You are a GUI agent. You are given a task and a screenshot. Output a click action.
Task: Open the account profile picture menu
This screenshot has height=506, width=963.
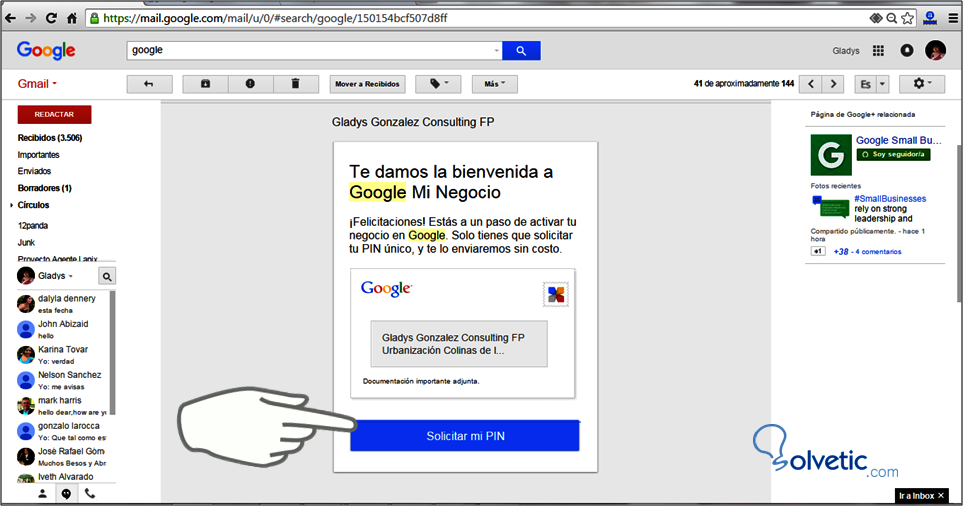(x=935, y=50)
